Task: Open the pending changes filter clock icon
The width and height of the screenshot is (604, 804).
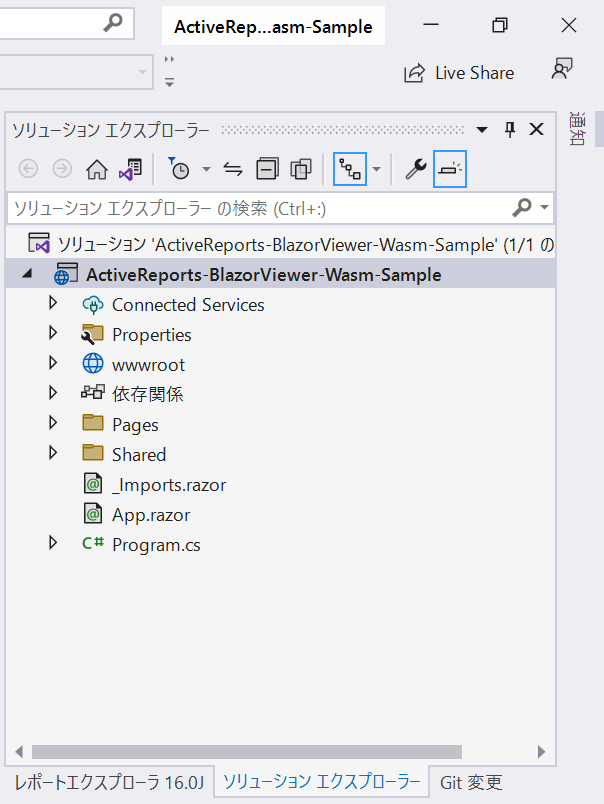Action: pos(179,169)
